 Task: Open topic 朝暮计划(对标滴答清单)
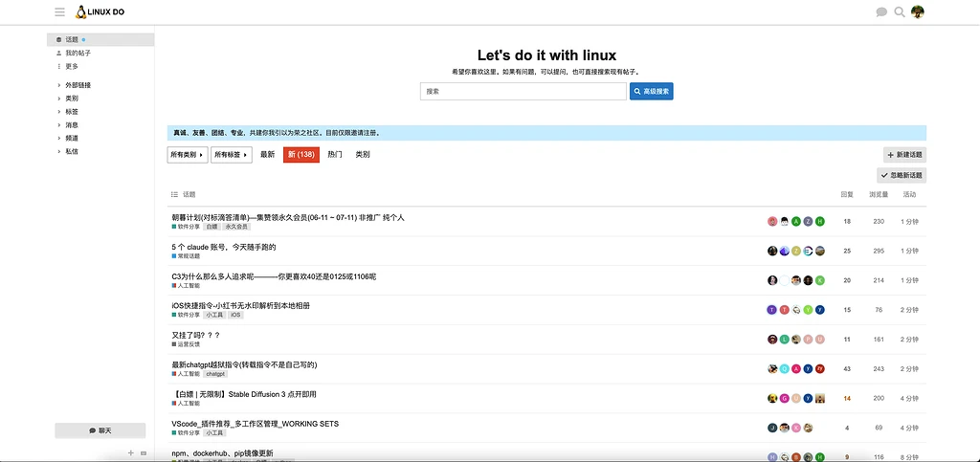point(288,217)
